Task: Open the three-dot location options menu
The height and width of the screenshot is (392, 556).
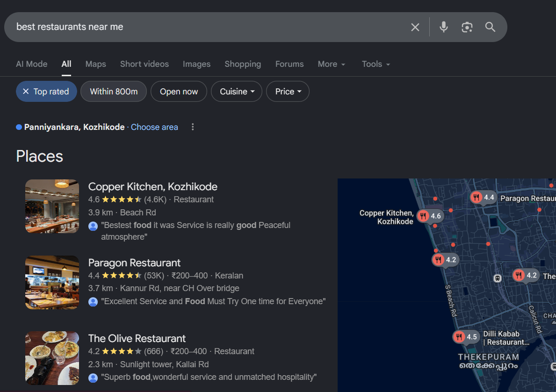Action: click(x=193, y=127)
